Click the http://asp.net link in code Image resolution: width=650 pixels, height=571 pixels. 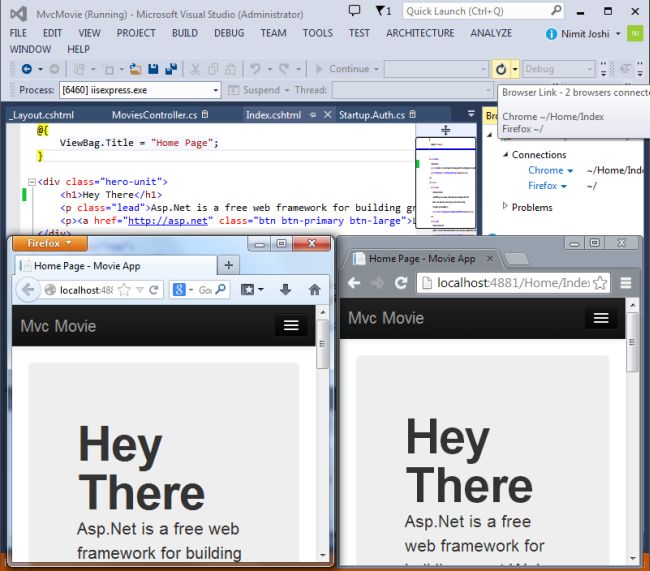pyautogui.click(x=168, y=221)
